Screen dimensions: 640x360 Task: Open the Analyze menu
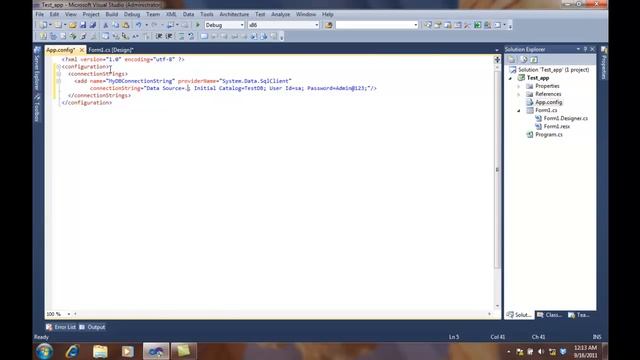point(280,14)
